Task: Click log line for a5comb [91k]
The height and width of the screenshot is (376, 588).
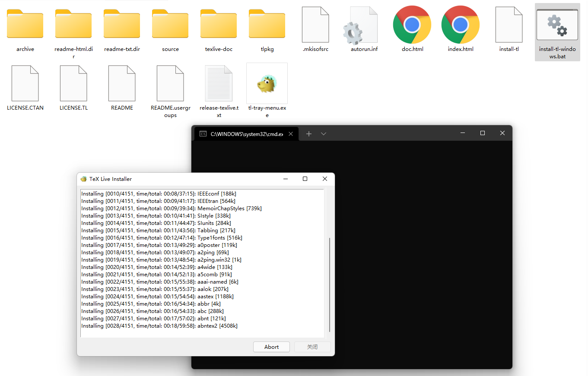Action: [x=157, y=274]
